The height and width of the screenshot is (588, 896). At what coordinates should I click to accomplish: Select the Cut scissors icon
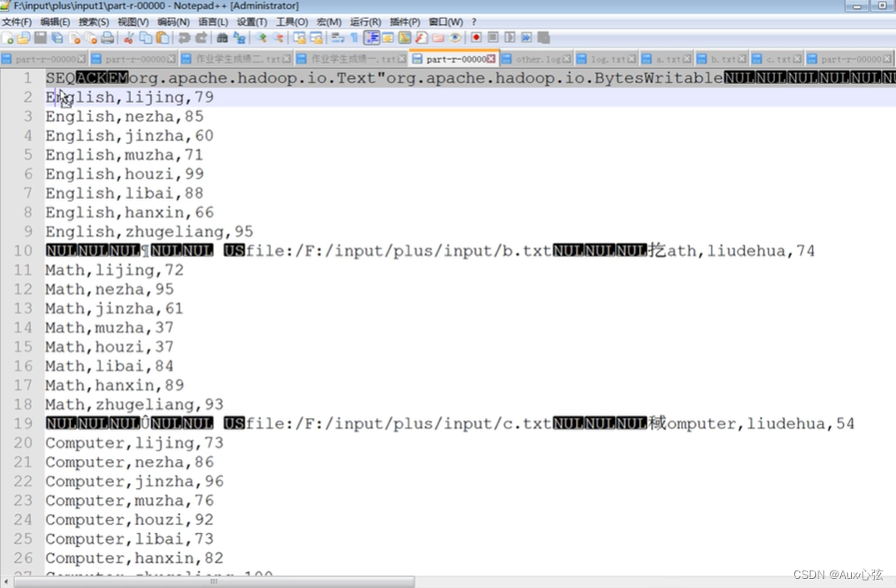(x=130, y=37)
